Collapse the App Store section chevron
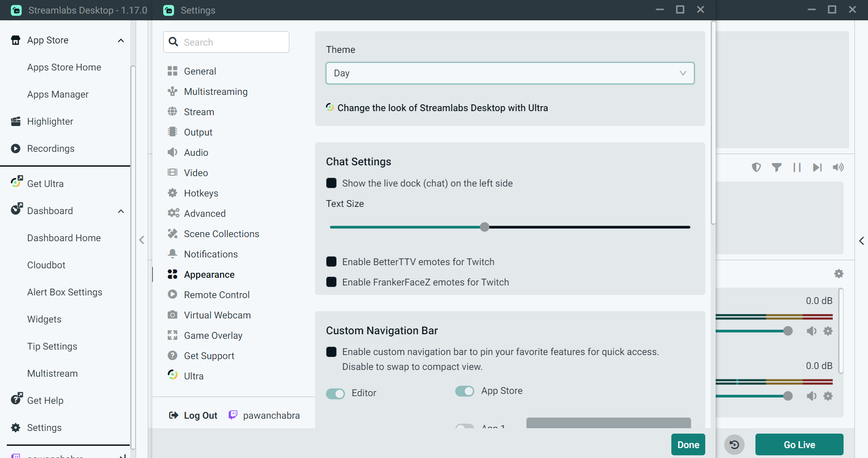 point(121,41)
